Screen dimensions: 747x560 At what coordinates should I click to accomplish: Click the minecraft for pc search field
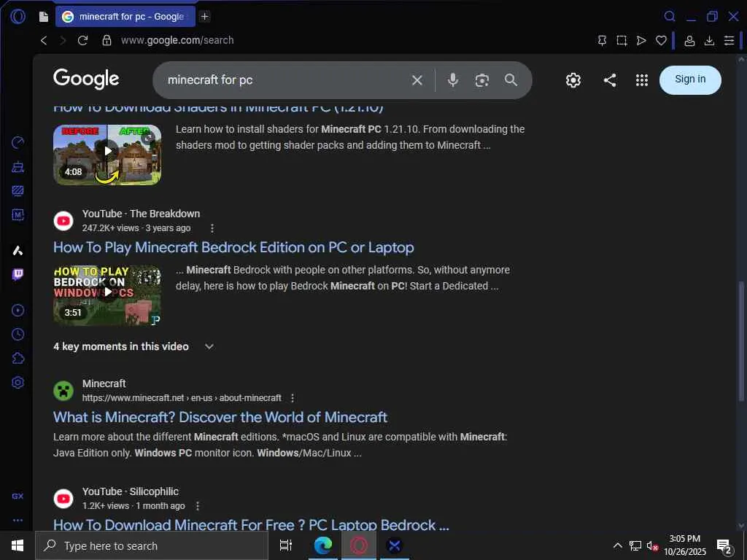click(x=286, y=80)
